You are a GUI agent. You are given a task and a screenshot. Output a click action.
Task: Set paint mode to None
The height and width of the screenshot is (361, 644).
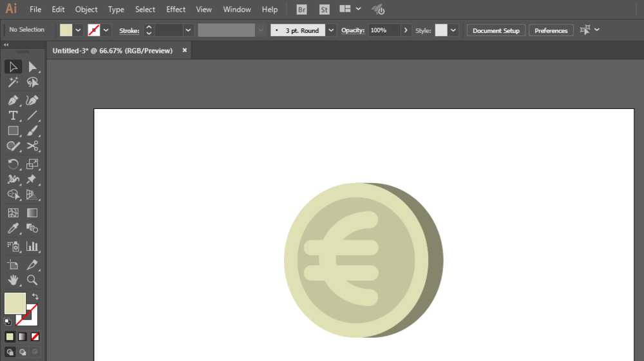pyautogui.click(x=35, y=337)
